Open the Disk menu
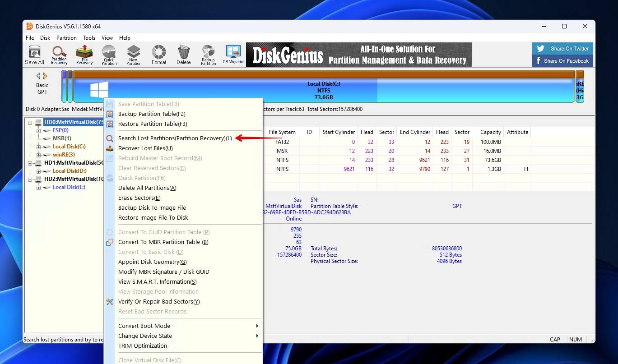This screenshot has width=618, height=364. click(45, 38)
